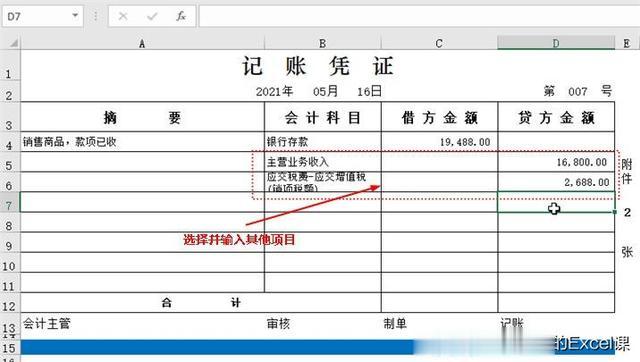
Task: Click the 销售商品，款项已收 summary cell
Action: [x=142, y=142]
